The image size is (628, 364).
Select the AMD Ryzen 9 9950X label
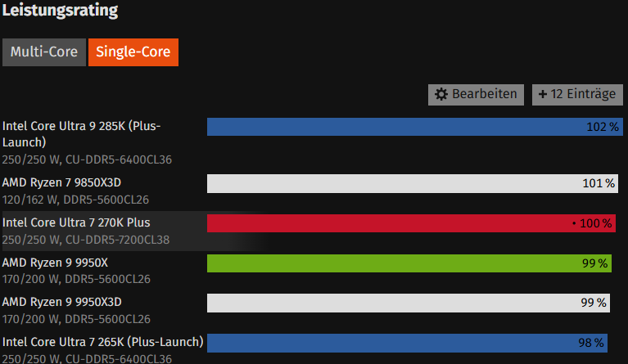[x=56, y=263]
